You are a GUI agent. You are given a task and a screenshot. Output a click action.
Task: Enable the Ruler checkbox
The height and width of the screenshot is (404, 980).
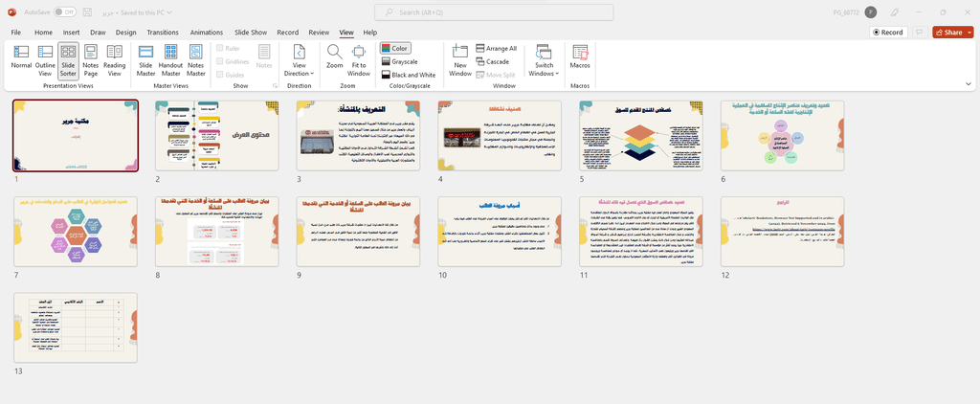pos(220,48)
